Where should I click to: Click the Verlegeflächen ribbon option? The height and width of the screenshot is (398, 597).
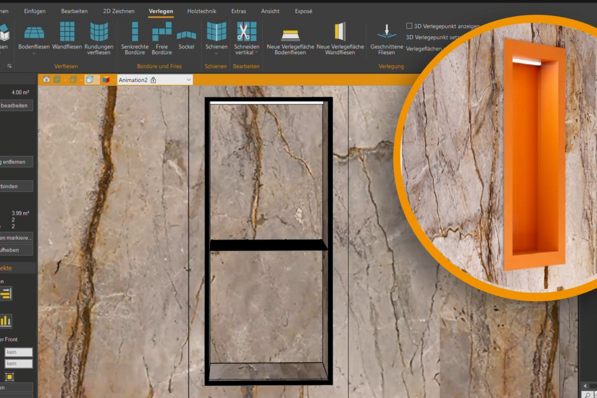(424, 49)
